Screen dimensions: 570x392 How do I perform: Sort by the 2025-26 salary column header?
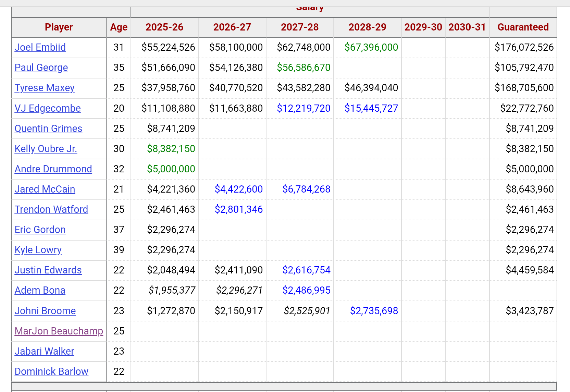(x=164, y=27)
